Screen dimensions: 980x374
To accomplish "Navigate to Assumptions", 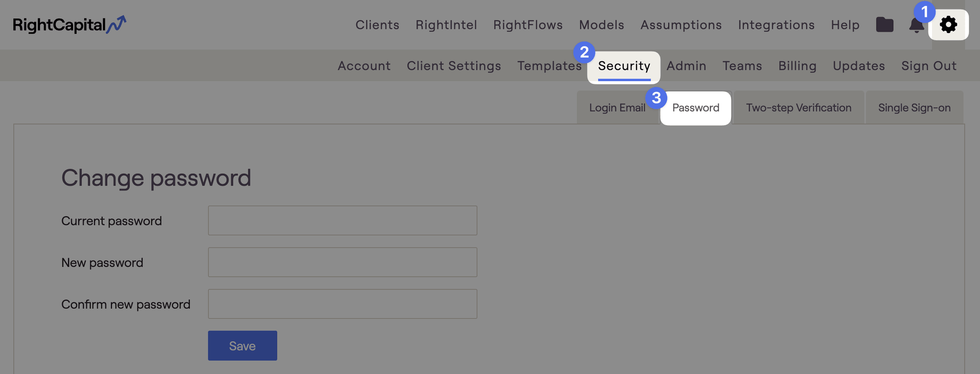I will (681, 25).
